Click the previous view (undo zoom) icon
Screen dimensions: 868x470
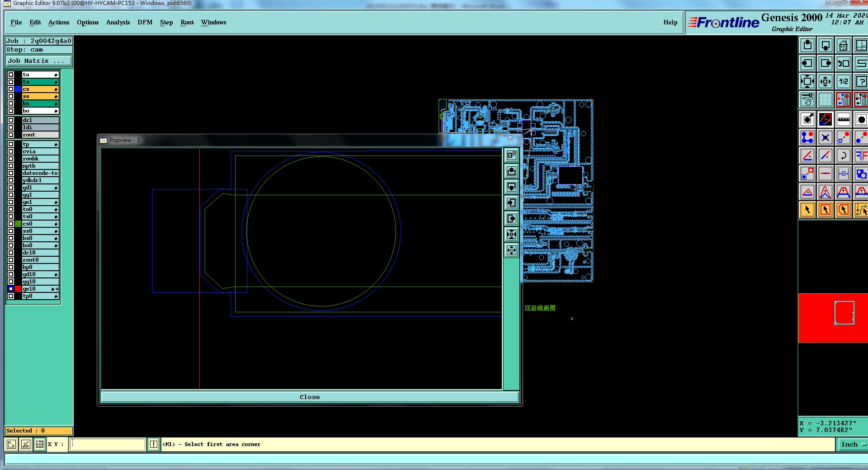pyautogui.click(x=844, y=63)
